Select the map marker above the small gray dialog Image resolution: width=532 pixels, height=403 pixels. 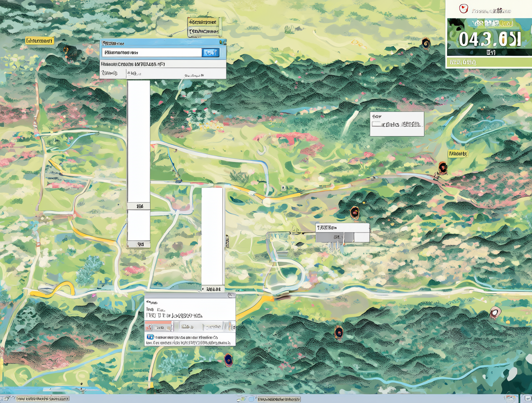pyautogui.click(x=355, y=213)
